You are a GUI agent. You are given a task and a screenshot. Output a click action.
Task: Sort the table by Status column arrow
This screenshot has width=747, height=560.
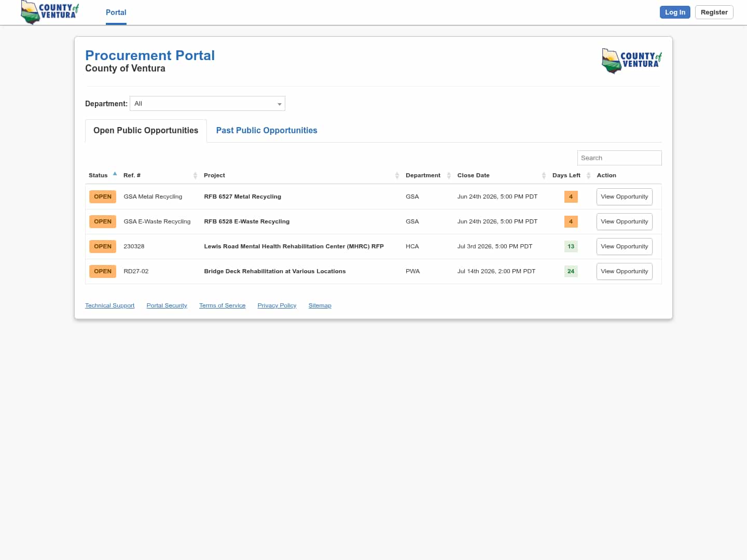point(115,174)
